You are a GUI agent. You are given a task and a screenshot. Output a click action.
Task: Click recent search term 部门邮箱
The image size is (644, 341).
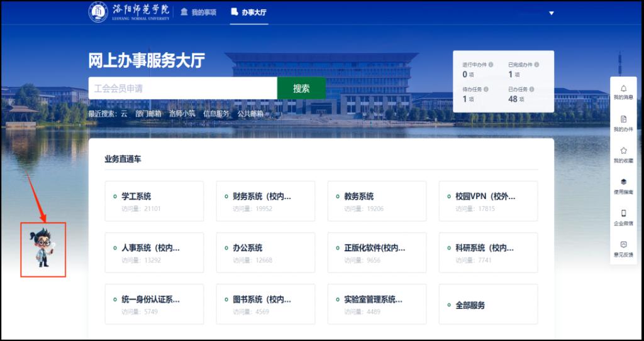point(148,114)
